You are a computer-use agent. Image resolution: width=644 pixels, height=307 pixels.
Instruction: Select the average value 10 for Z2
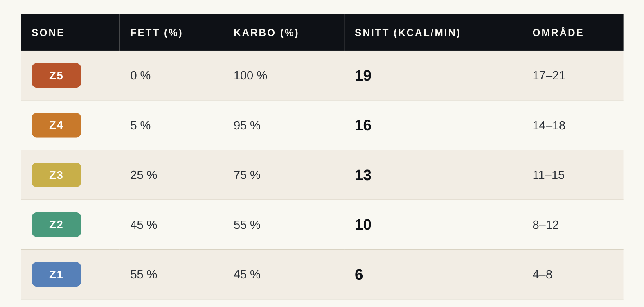363,225
